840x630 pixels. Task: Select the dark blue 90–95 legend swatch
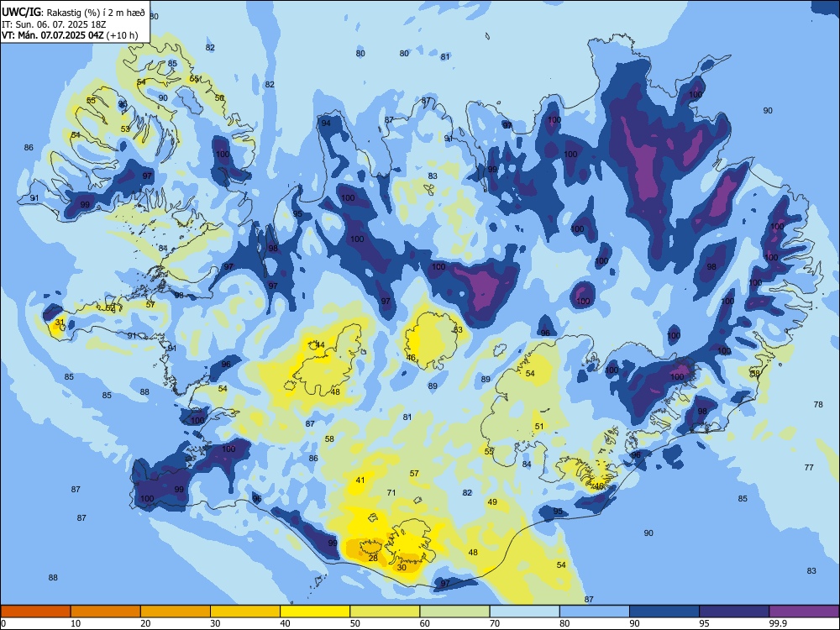[664, 612]
